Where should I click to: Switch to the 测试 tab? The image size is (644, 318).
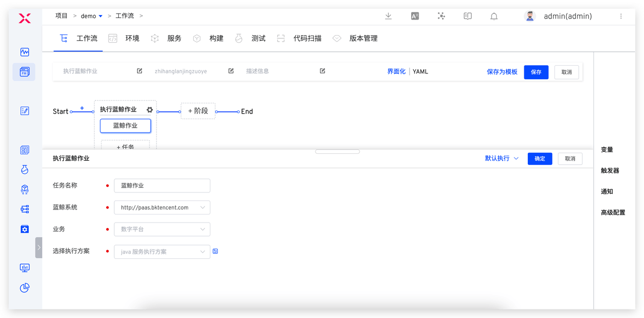250,38
